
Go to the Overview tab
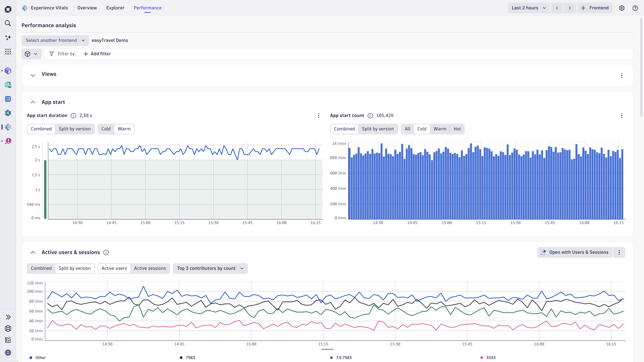click(x=87, y=8)
